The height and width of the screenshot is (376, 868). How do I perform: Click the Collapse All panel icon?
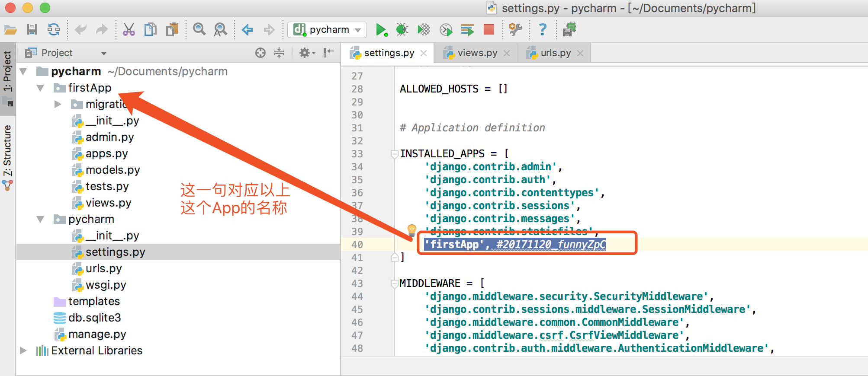pyautogui.click(x=279, y=53)
